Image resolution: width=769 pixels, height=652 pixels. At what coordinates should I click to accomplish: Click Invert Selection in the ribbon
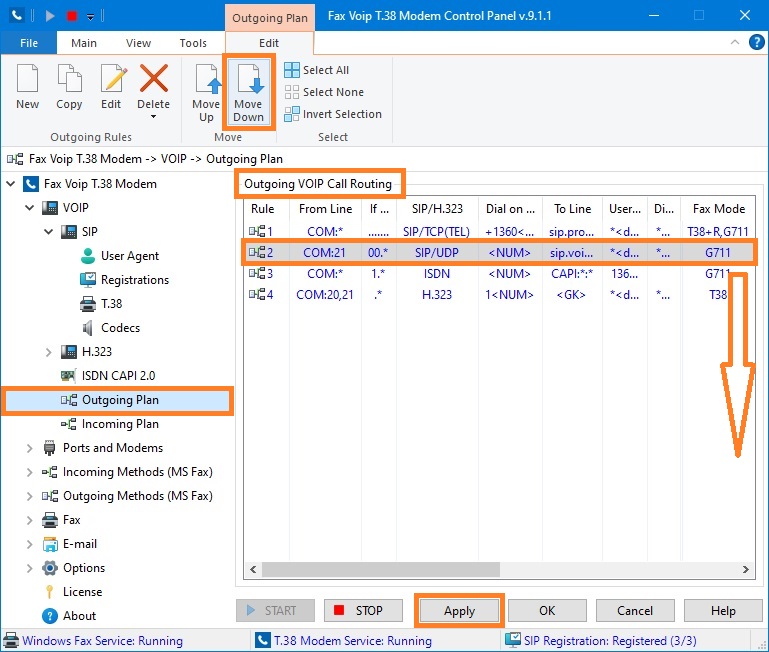[x=333, y=114]
